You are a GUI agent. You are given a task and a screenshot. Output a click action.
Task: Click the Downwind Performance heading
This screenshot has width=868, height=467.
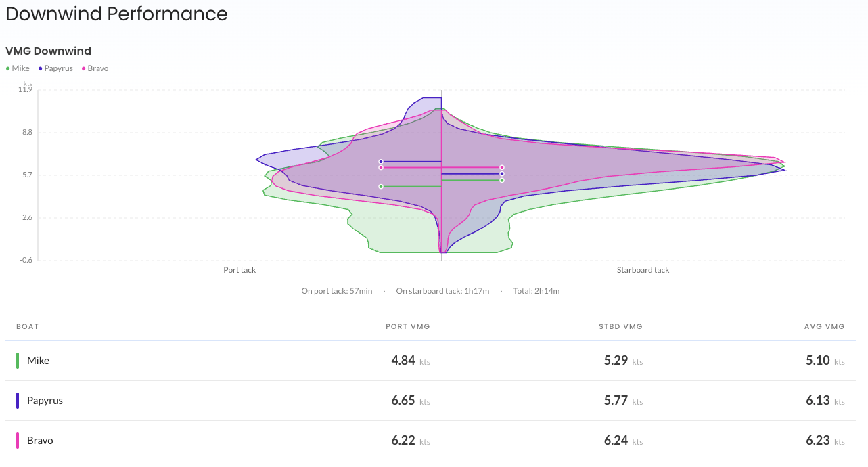116,14
